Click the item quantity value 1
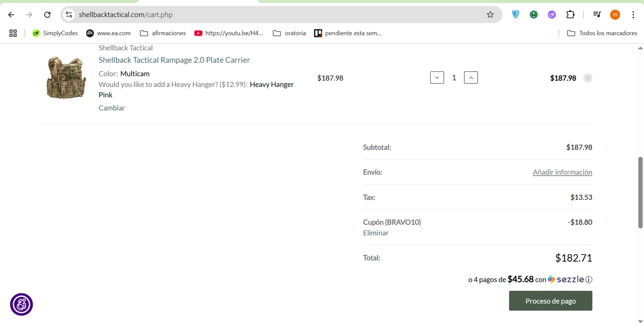This screenshot has width=644, height=324. click(454, 78)
